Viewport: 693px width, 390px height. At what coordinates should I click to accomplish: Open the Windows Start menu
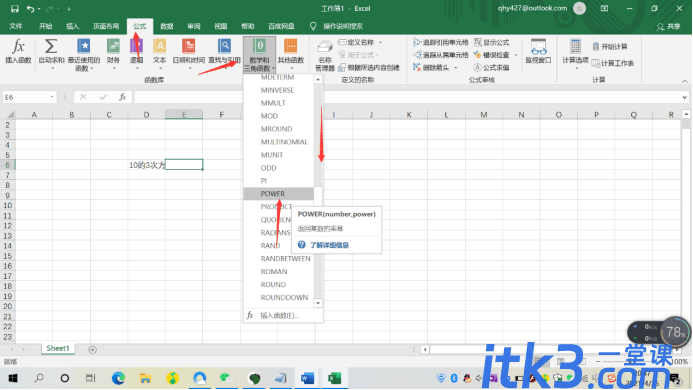point(13,378)
